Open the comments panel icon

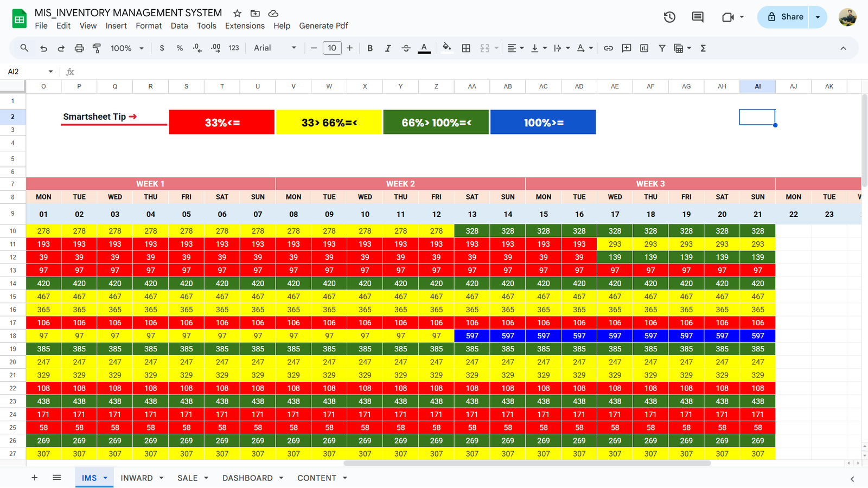pyautogui.click(x=698, y=17)
